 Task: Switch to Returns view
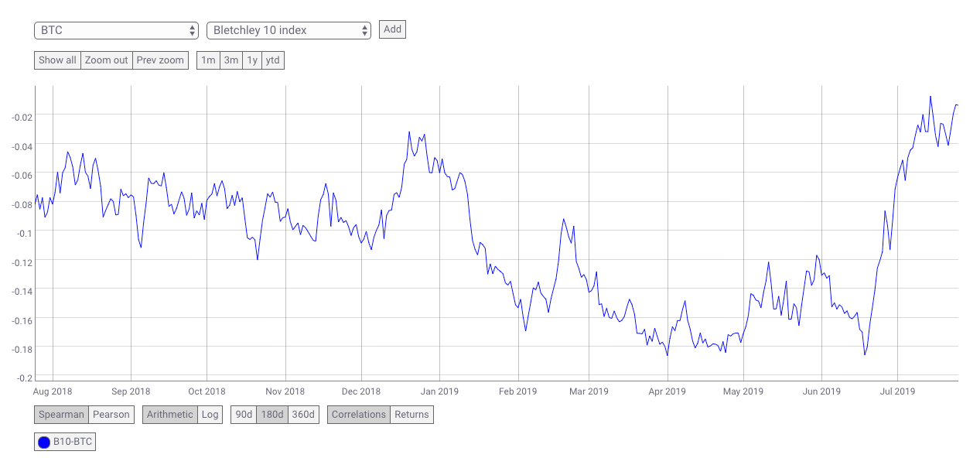[x=411, y=415]
